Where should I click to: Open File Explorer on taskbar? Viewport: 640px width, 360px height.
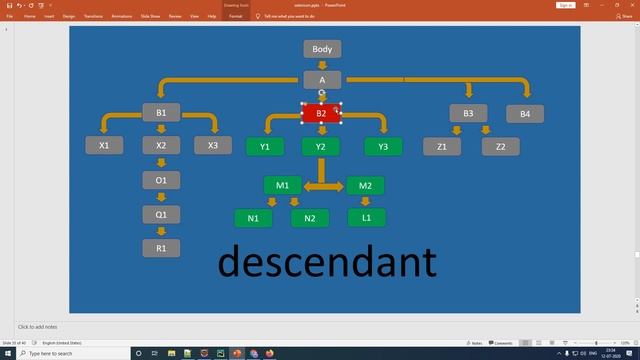tap(171, 353)
